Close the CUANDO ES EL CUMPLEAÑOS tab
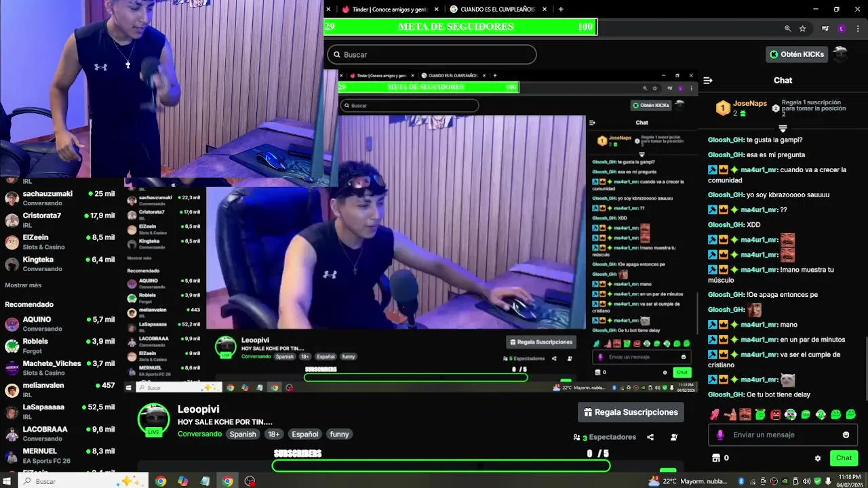The width and height of the screenshot is (868, 488). (545, 9)
